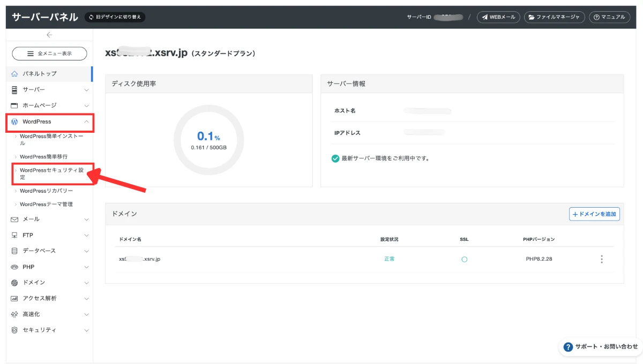Switch to old design via 旧デザインに切り替え

[x=115, y=17]
